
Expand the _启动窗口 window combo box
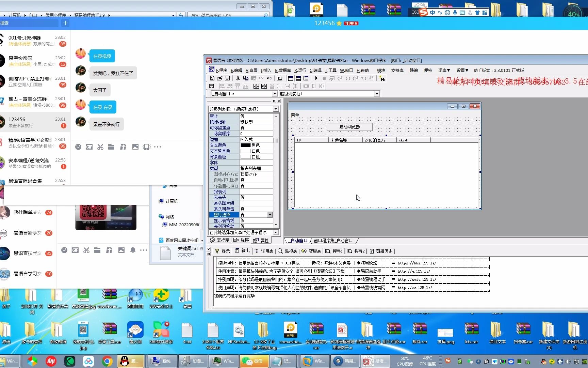coord(275,94)
